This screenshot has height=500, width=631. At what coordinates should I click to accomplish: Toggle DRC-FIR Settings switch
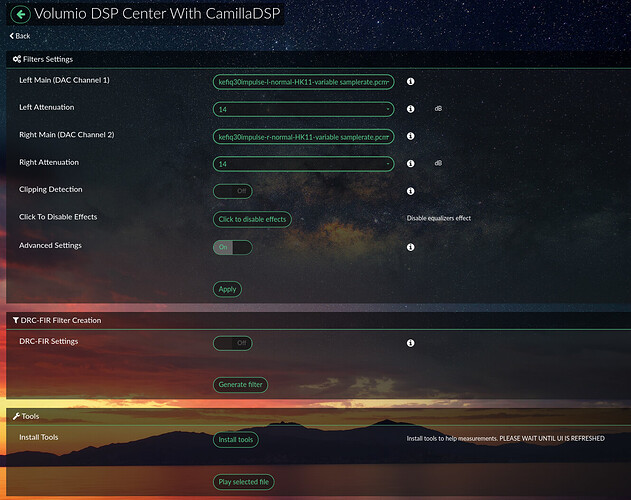click(233, 343)
